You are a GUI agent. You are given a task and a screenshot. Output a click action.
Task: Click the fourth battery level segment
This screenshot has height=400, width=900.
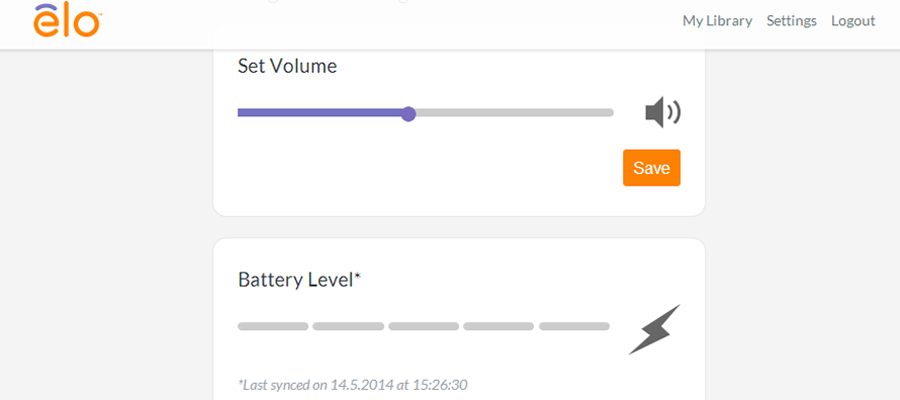pos(499,327)
